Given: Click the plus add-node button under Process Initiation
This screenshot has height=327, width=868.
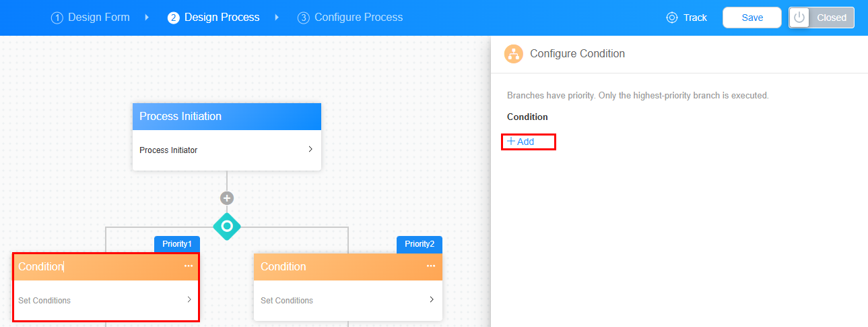Looking at the screenshot, I should point(227,198).
